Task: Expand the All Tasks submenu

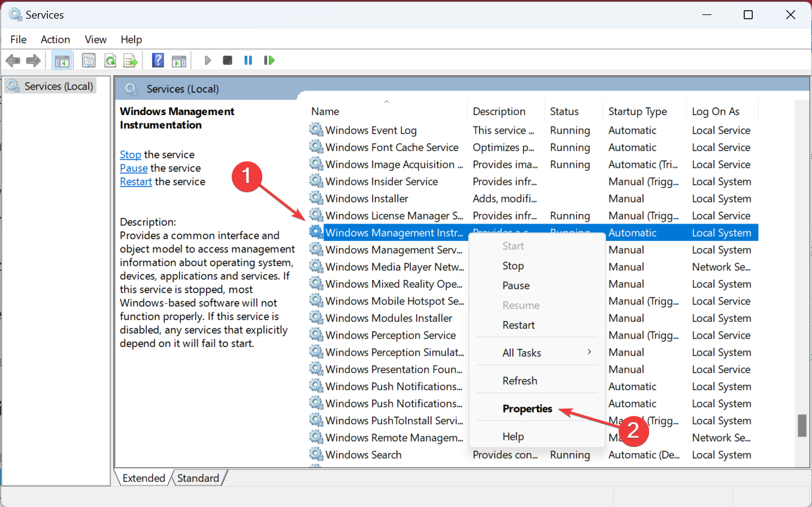Action: pos(537,353)
